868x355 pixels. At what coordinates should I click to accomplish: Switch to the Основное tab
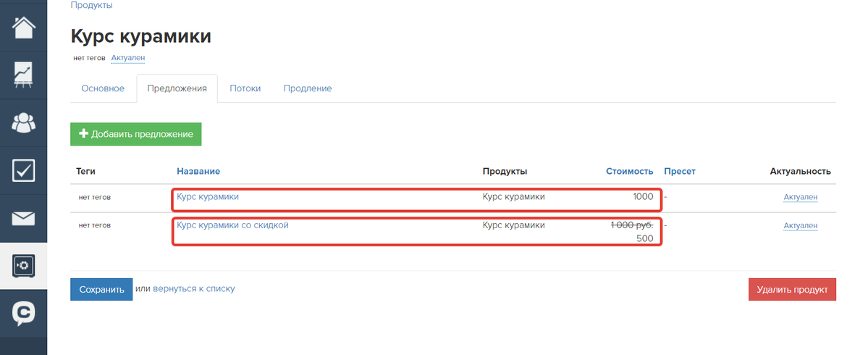tap(103, 88)
